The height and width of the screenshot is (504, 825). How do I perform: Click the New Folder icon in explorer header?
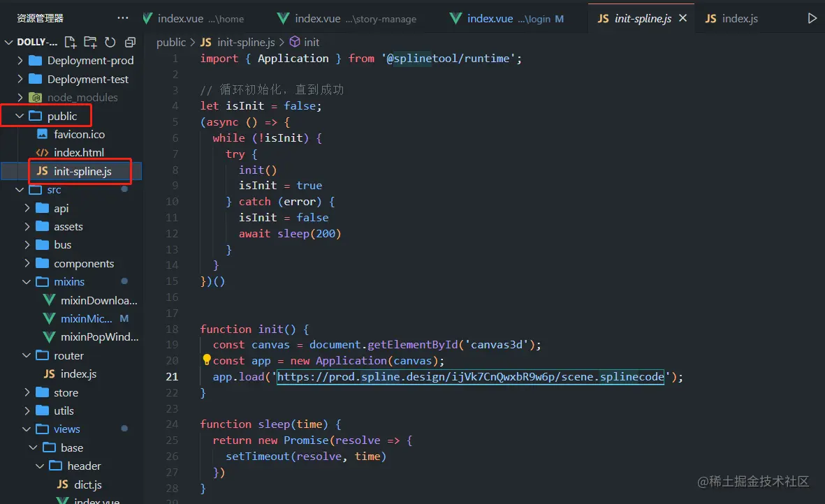coord(91,42)
